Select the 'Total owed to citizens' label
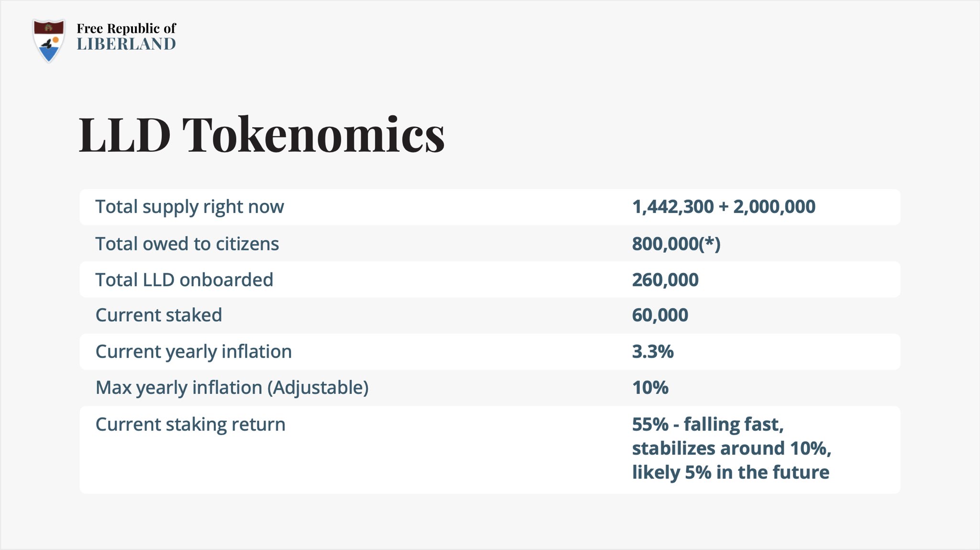 click(x=187, y=244)
